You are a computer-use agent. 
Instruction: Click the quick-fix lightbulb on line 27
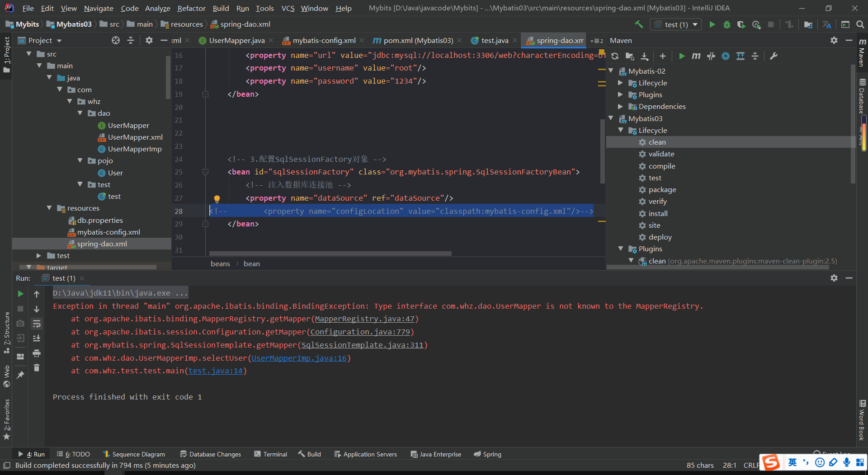coord(217,198)
